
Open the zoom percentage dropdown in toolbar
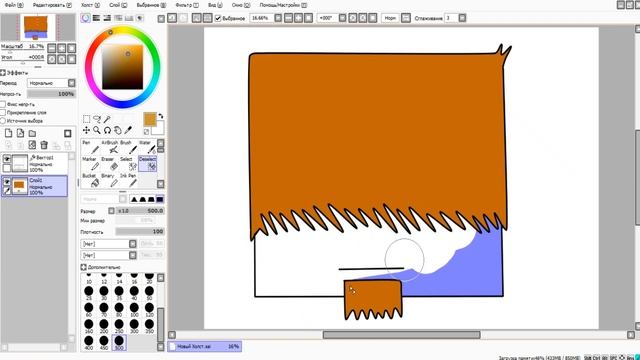278,18
